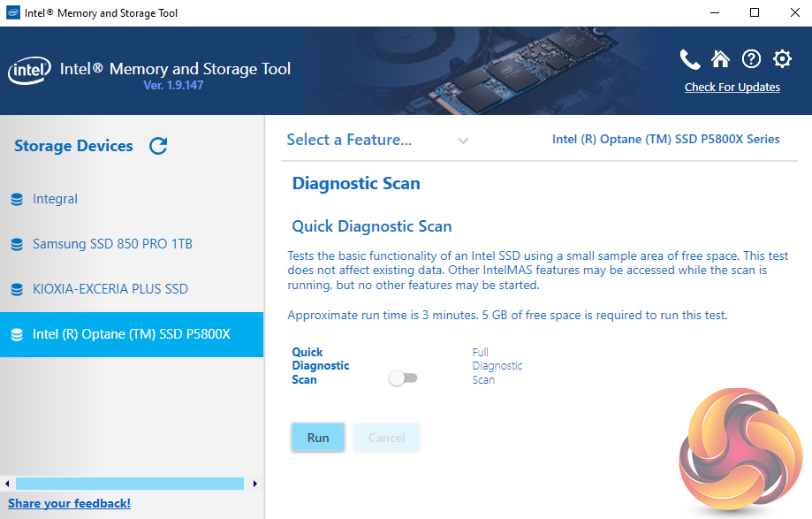Open the settings gear icon

point(782,59)
